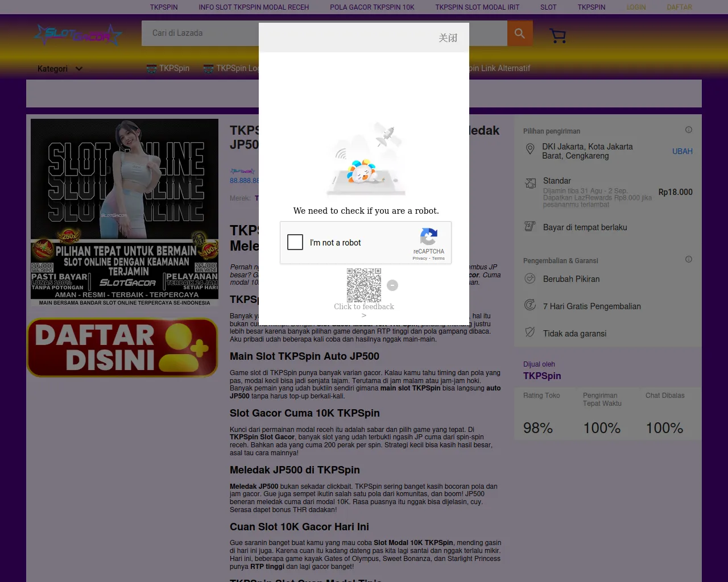728x582 pixels.
Task: Click the DAFTAR DISINI banner
Action: click(x=122, y=347)
